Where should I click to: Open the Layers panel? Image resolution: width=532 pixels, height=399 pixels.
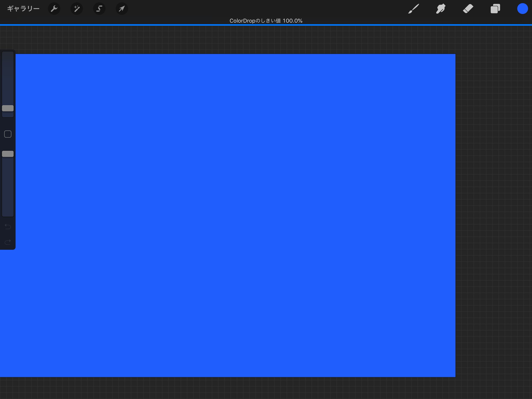(x=495, y=9)
